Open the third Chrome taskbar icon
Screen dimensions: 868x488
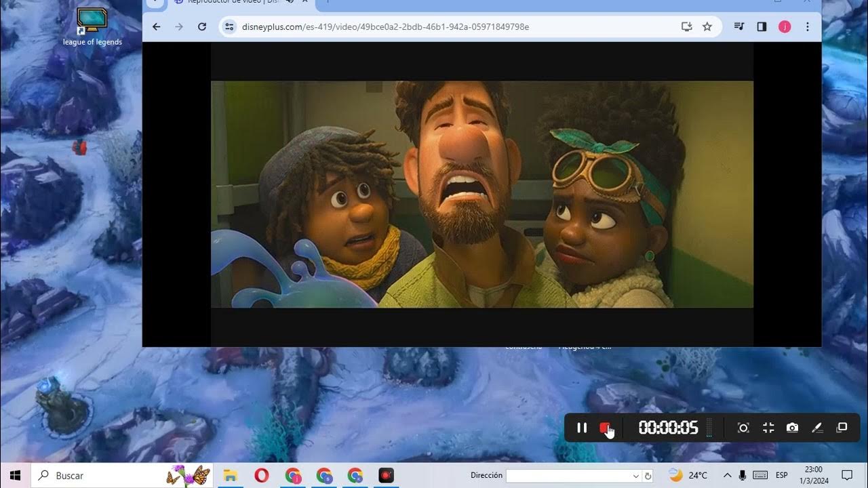point(355,475)
